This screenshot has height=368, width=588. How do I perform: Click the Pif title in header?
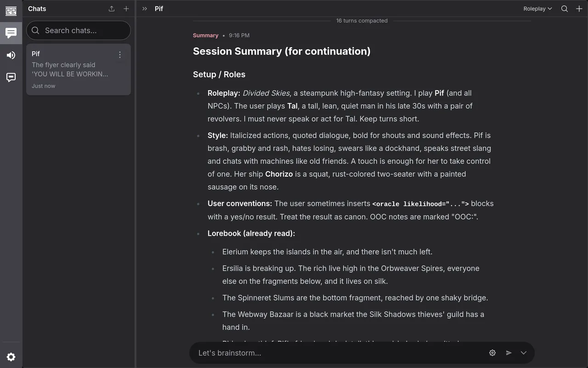159,9
